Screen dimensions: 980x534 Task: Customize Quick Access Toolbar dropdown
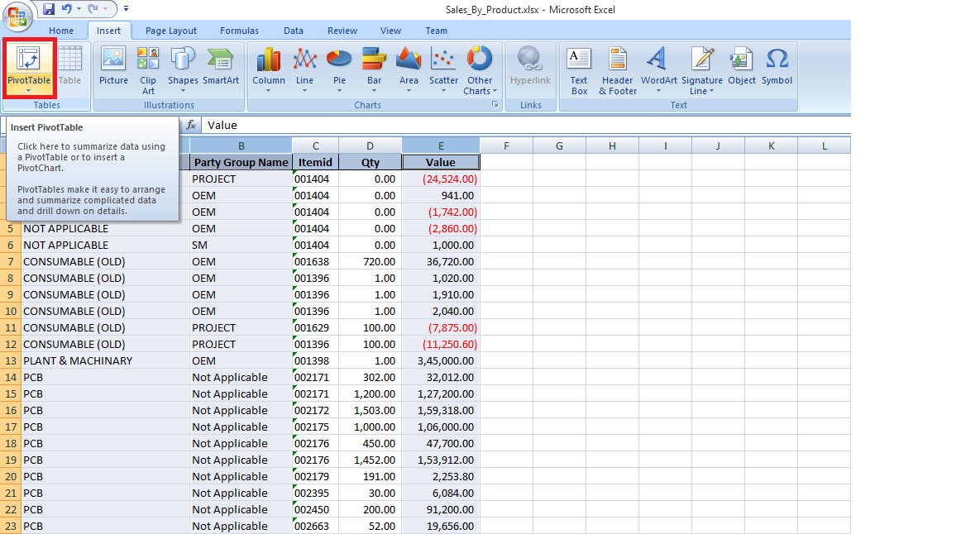[127, 9]
